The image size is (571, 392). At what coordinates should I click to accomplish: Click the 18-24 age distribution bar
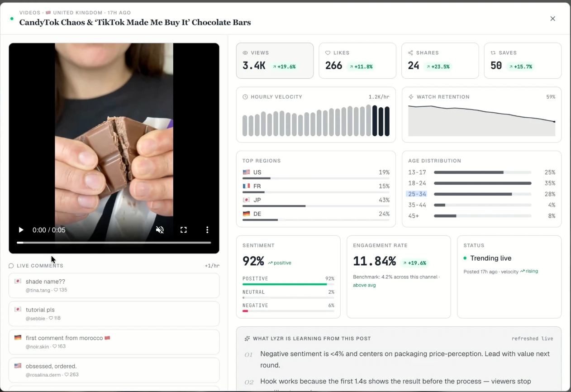point(482,183)
